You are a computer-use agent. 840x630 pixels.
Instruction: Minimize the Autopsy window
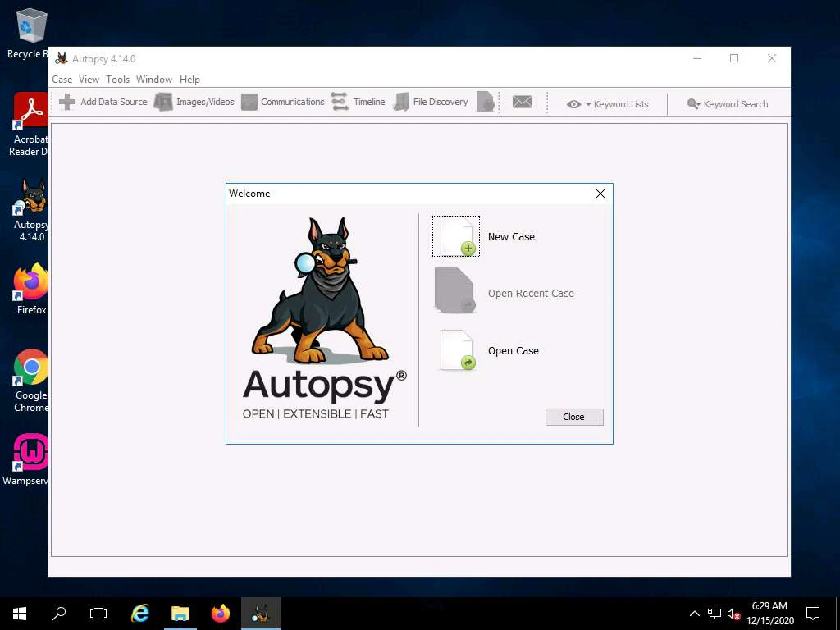pos(697,58)
